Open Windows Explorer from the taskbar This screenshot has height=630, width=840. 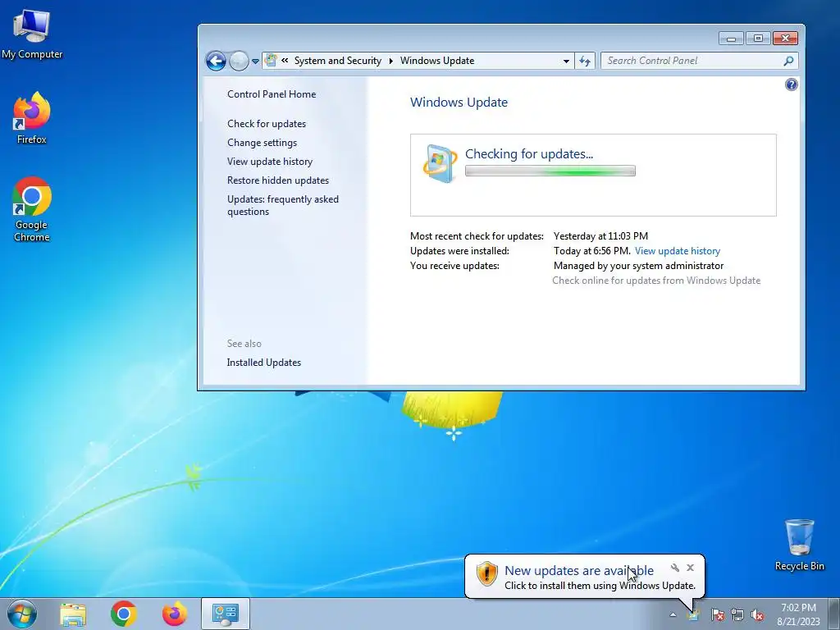click(73, 614)
